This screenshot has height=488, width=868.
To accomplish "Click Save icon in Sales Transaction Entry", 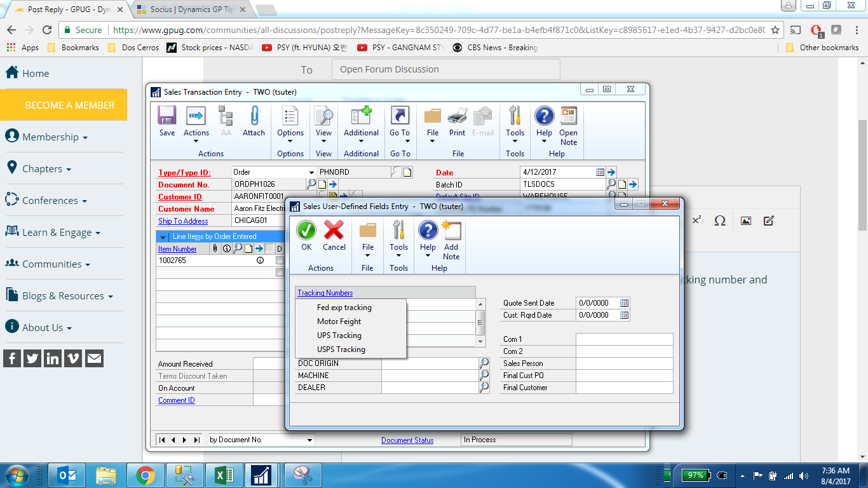I will point(167,116).
